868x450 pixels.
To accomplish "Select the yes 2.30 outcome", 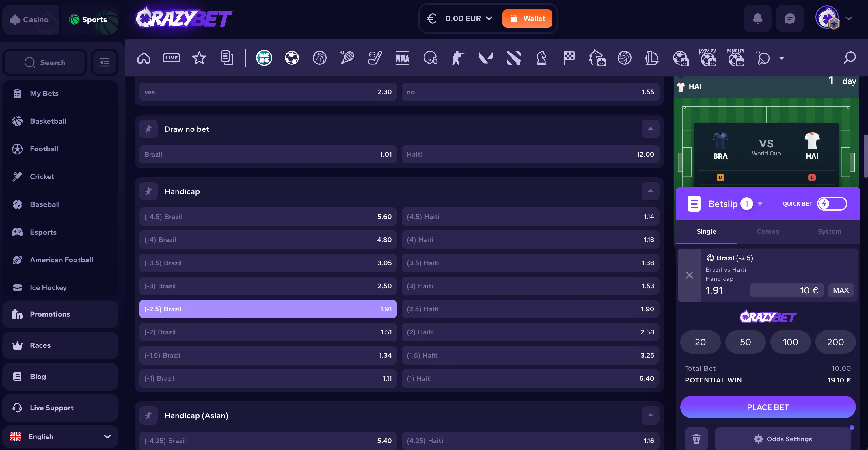I will [268, 92].
